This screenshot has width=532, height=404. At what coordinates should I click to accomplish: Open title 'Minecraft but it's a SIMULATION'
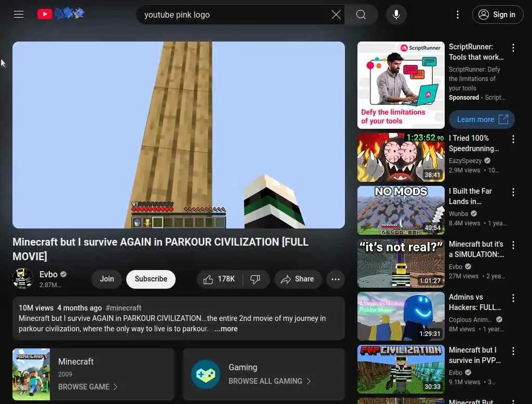tap(476, 249)
